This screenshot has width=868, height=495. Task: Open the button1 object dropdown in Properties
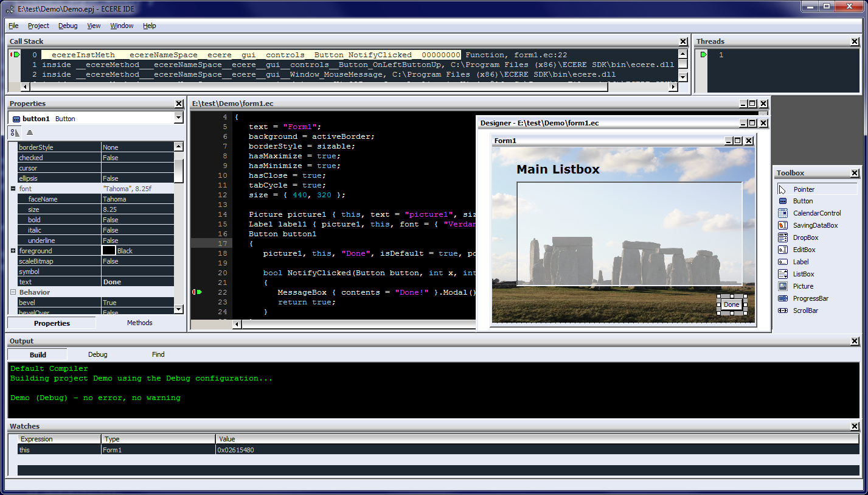[x=178, y=118]
